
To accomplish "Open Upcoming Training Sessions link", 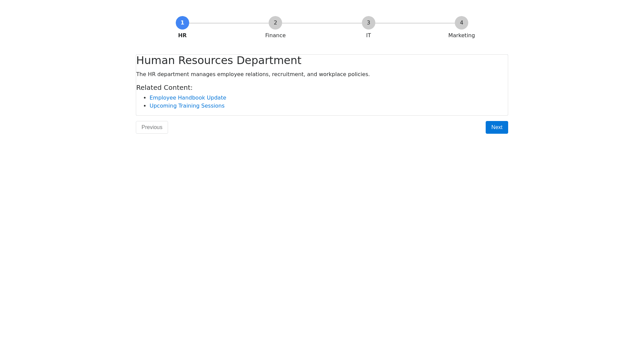I will pos(187,106).
